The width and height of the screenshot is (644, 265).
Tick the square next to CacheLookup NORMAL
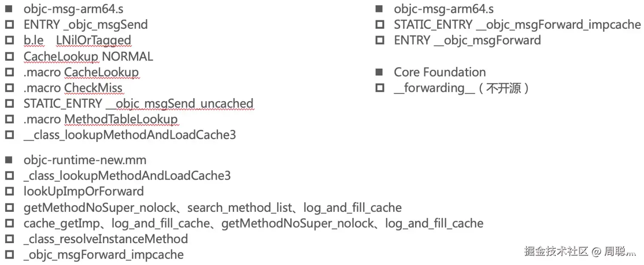tap(9, 56)
